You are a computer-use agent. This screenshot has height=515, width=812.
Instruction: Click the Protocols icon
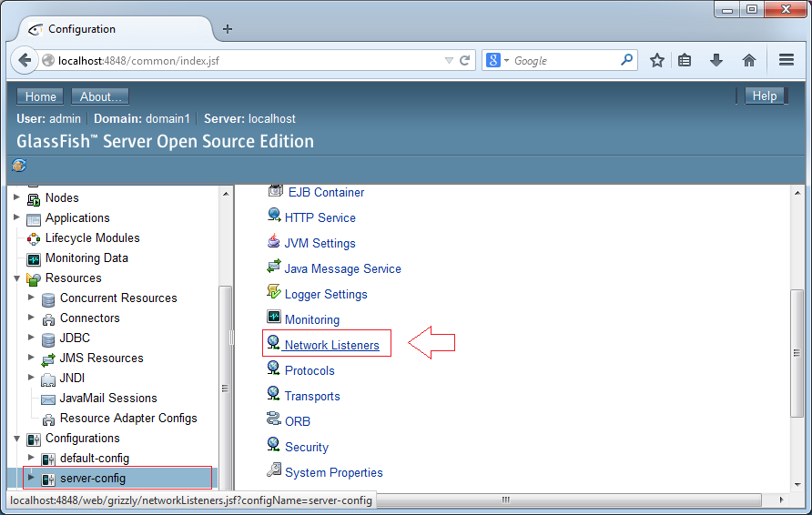273,368
